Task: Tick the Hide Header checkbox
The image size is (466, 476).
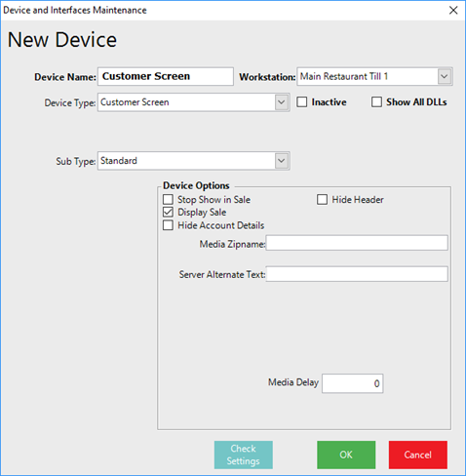Action: [322, 199]
